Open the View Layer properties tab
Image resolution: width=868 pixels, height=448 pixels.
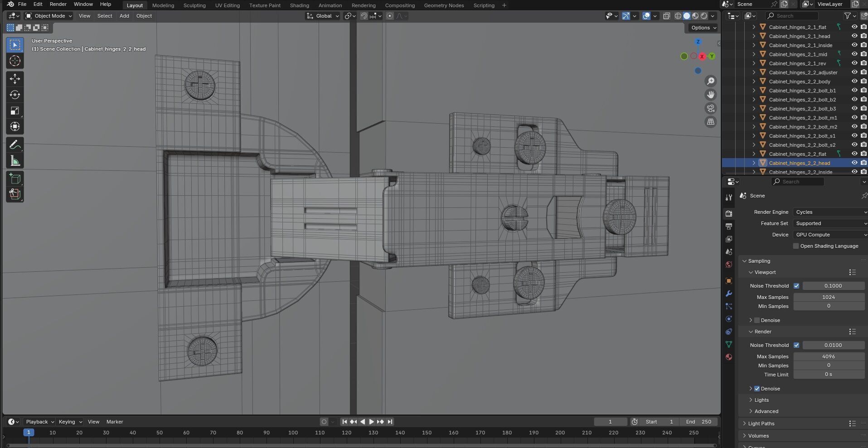coord(729,239)
